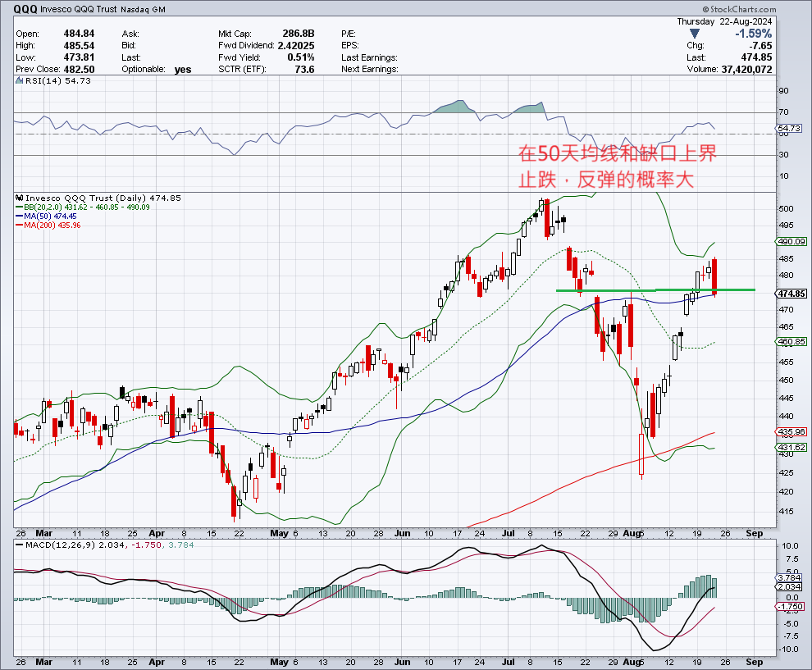Click the red MA(200) legend marker
The width and height of the screenshot is (812, 670).
pos(20,225)
